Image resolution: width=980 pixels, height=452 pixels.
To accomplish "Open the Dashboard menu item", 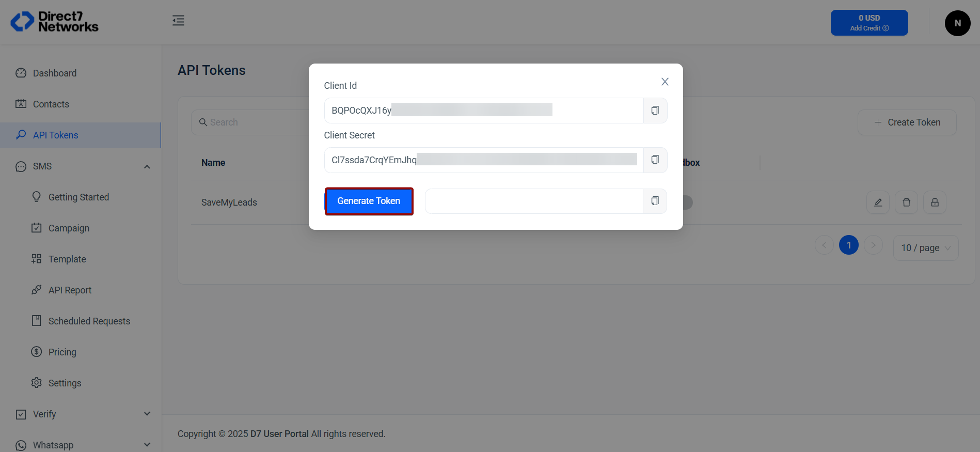I will (55, 73).
